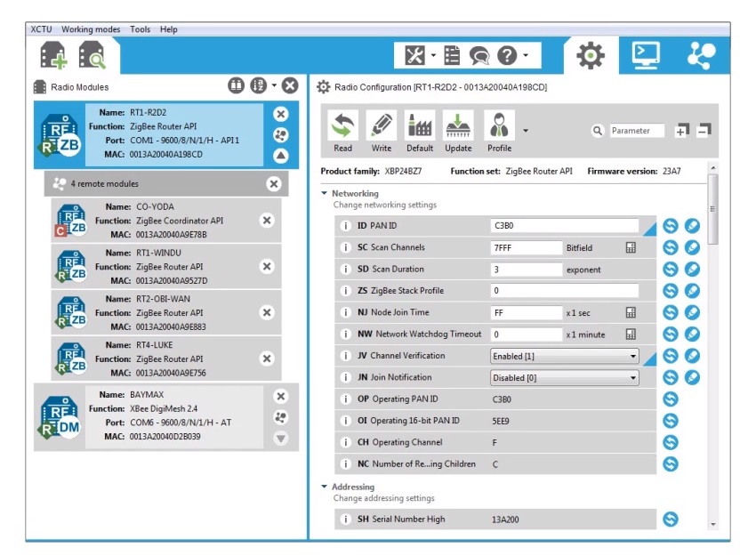The width and height of the screenshot is (756, 556).
Task: Open the Tools wrench dropdown arrow
Action: pos(433,55)
